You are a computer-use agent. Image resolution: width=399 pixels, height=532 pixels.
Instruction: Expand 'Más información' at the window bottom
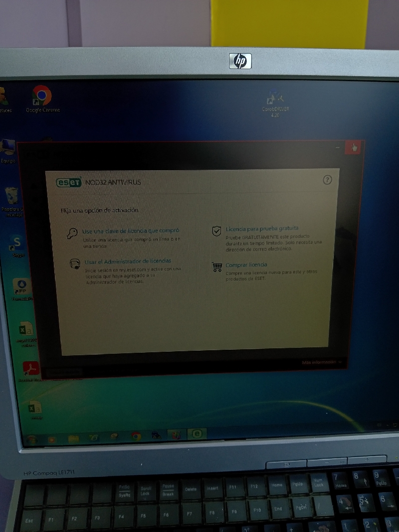[322, 362]
